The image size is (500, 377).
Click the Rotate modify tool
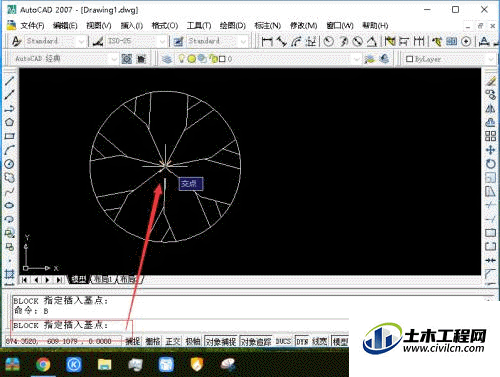pos(491,164)
